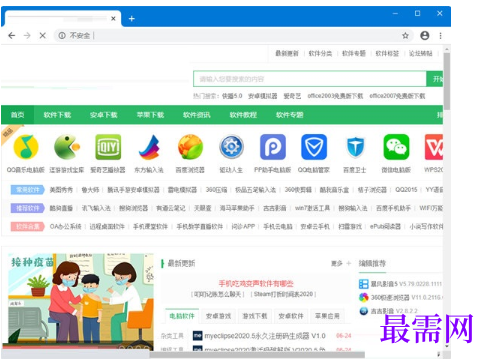Click 软件标签 link in top header
Viewport: 492px width, 360px height.
click(x=387, y=53)
